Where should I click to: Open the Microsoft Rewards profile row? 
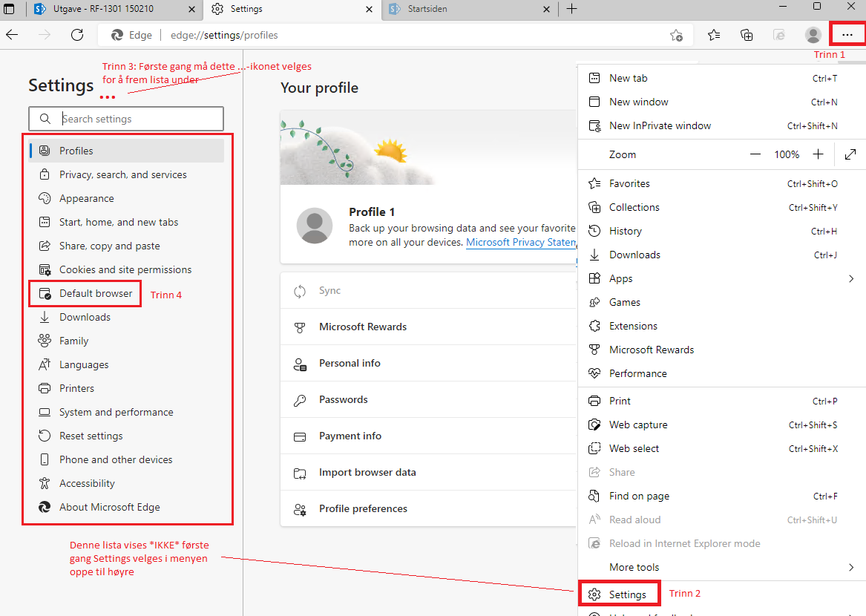pos(429,327)
